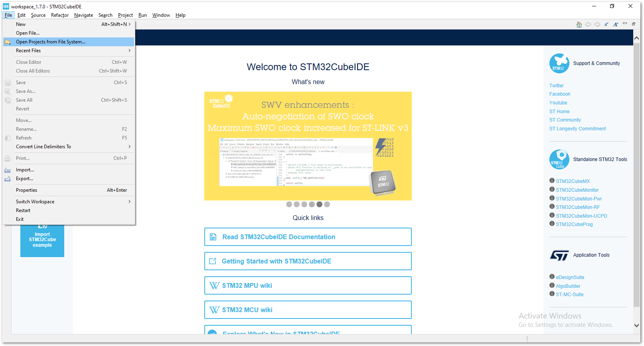
Task: Click info icon beside STM32CubeMX
Action: pos(552,181)
